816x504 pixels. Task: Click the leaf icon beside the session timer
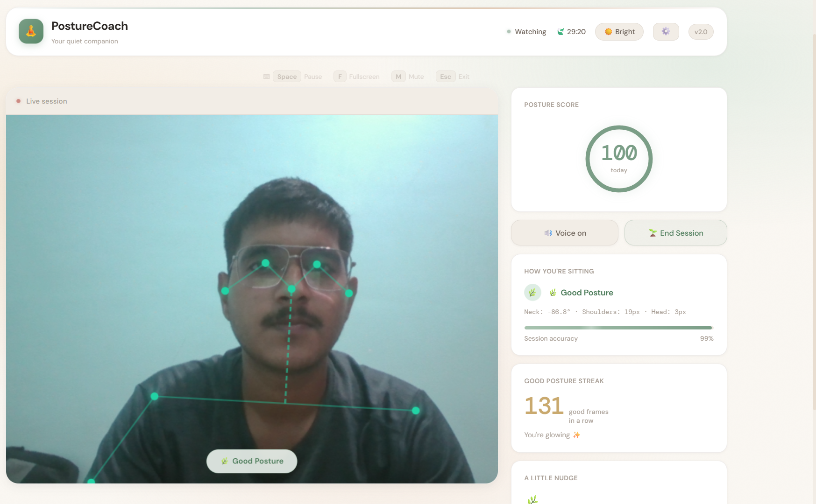pyautogui.click(x=560, y=31)
